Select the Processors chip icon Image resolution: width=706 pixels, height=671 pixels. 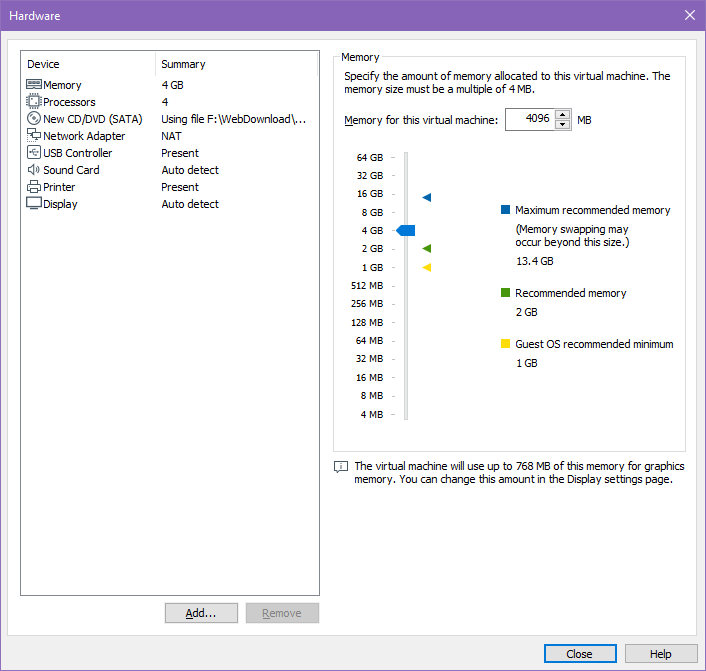(x=34, y=101)
